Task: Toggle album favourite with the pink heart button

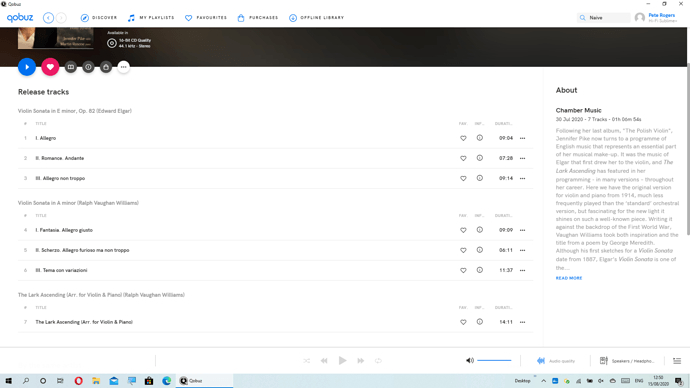Action: pos(50,67)
